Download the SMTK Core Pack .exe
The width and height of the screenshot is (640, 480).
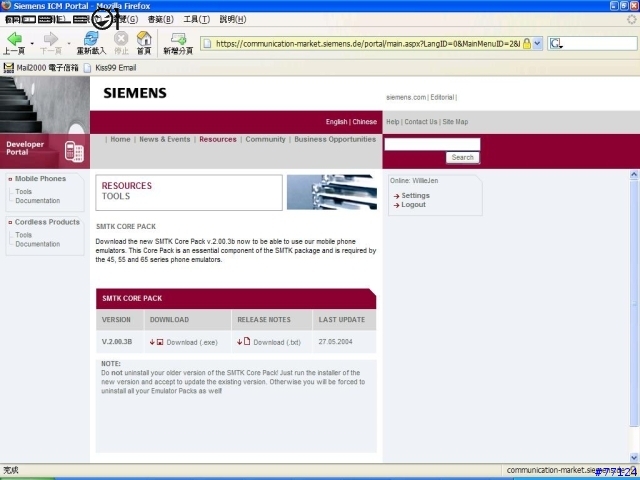(192, 342)
